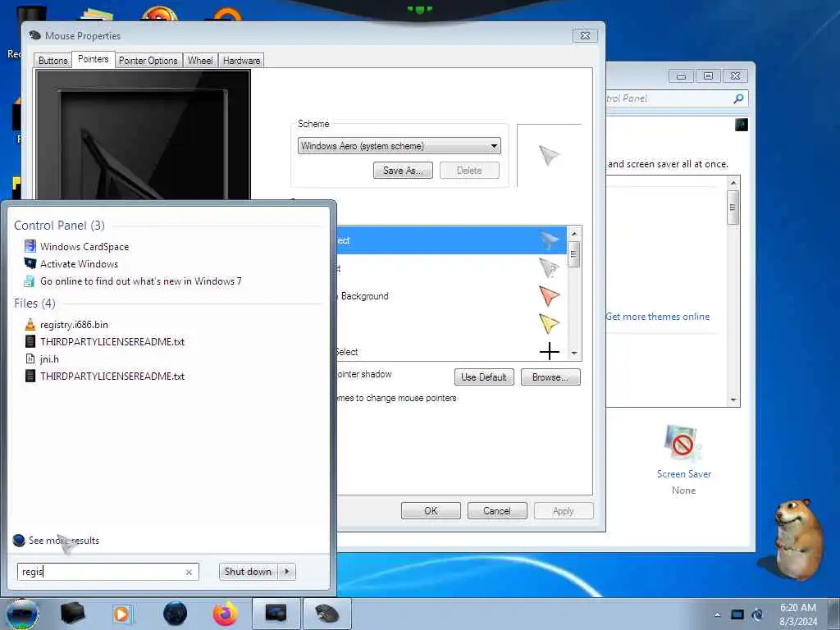Select the Working in Background pointer row

pos(451,295)
